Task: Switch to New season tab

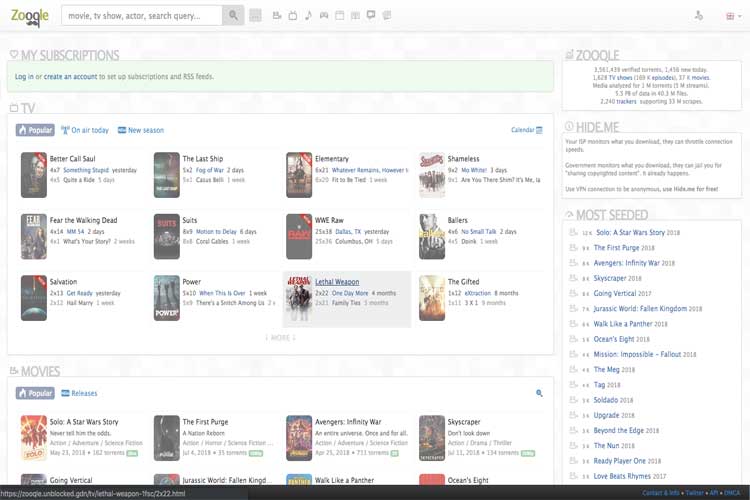Action: [x=141, y=130]
